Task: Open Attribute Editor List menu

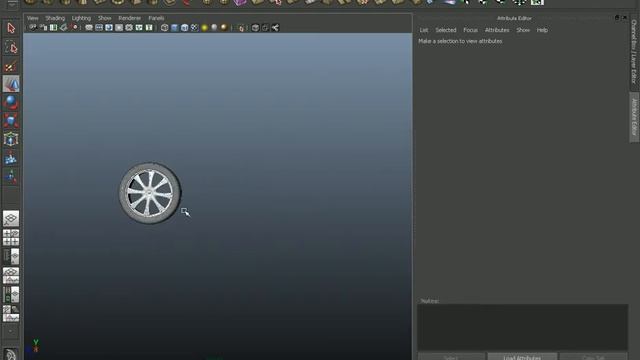Action: coord(424,30)
